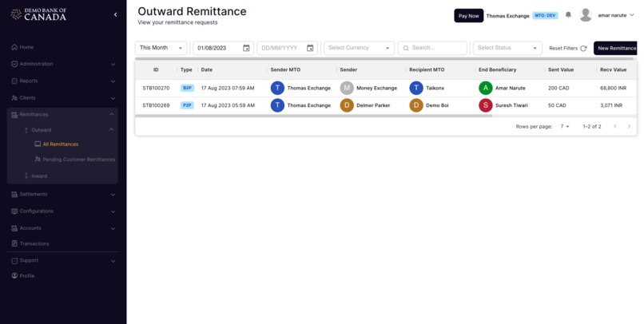This screenshot has width=644, height=324.
Task: Open remittance STB100269
Action: (x=156, y=105)
